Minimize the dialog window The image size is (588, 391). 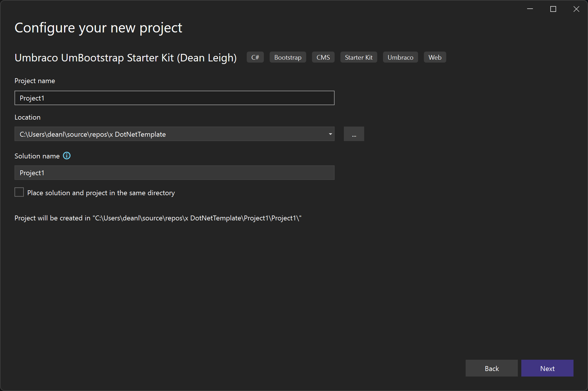(530, 9)
